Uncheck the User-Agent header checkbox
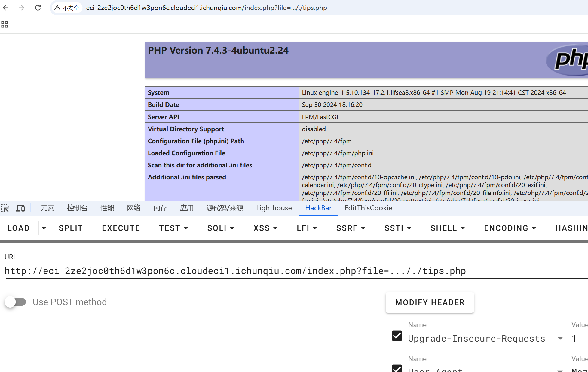588x372 pixels. [x=397, y=369]
